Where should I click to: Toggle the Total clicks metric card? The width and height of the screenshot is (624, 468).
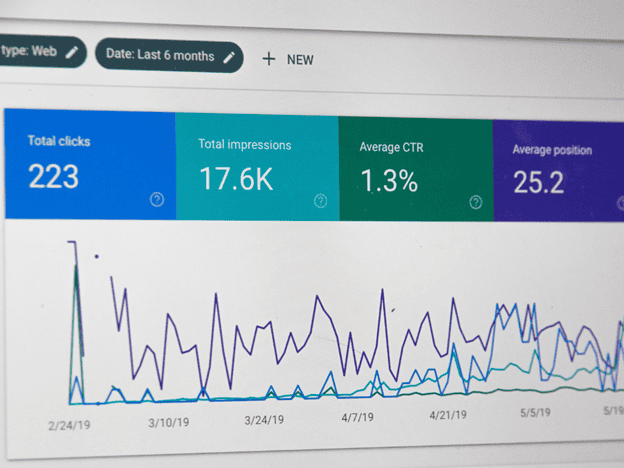[90, 164]
